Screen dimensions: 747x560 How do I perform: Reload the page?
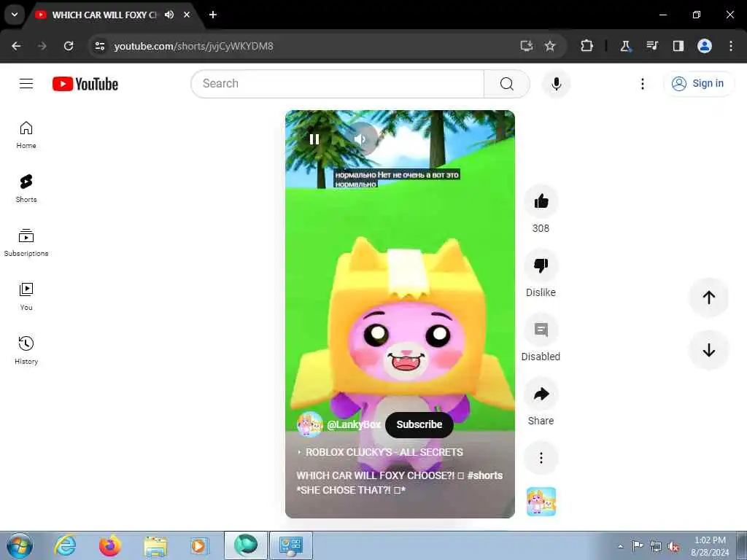tap(69, 46)
